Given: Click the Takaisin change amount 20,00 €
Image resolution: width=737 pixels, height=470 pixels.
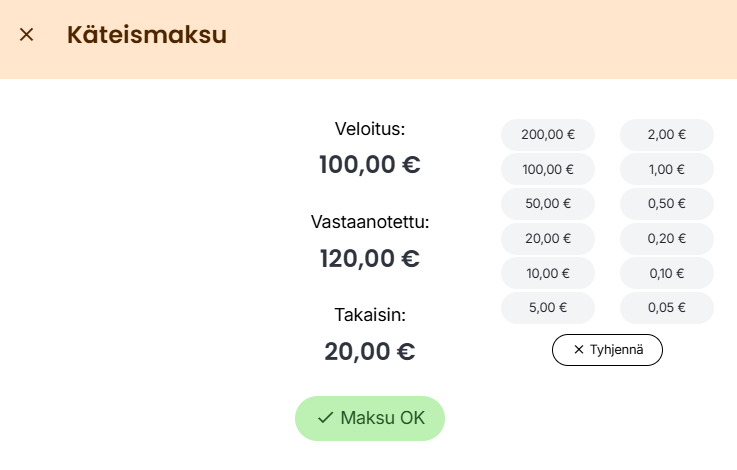Looking at the screenshot, I should [369, 352].
